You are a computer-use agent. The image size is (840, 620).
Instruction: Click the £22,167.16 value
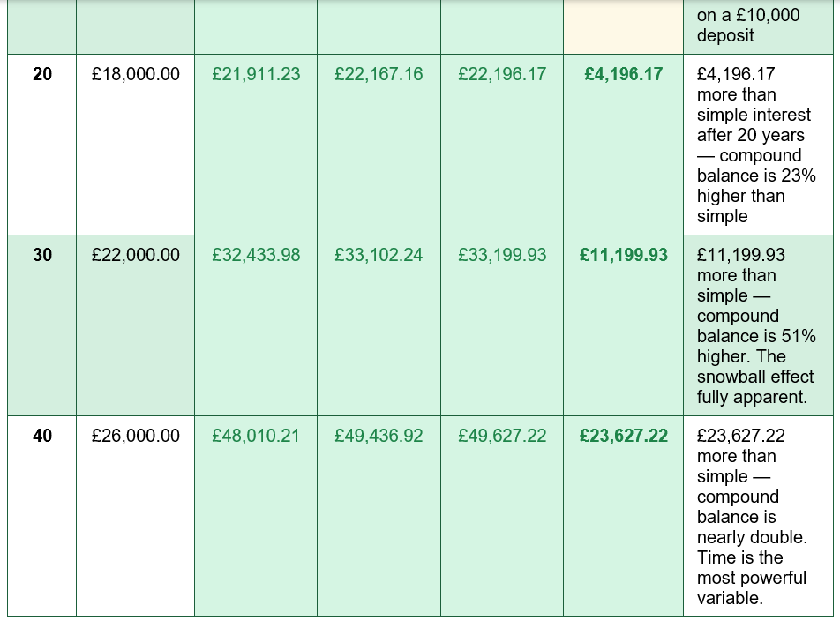(x=379, y=74)
